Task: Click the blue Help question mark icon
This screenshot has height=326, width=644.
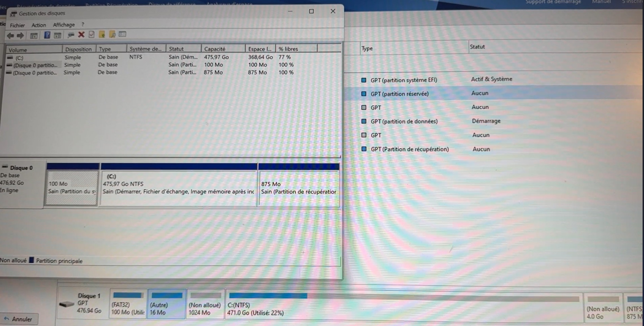Action: pos(47,35)
